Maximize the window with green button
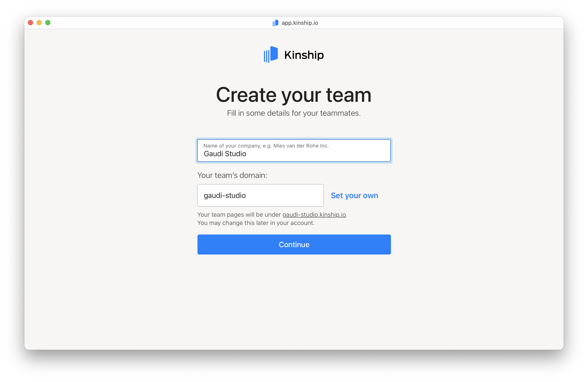The width and height of the screenshot is (588, 382). [48, 23]
